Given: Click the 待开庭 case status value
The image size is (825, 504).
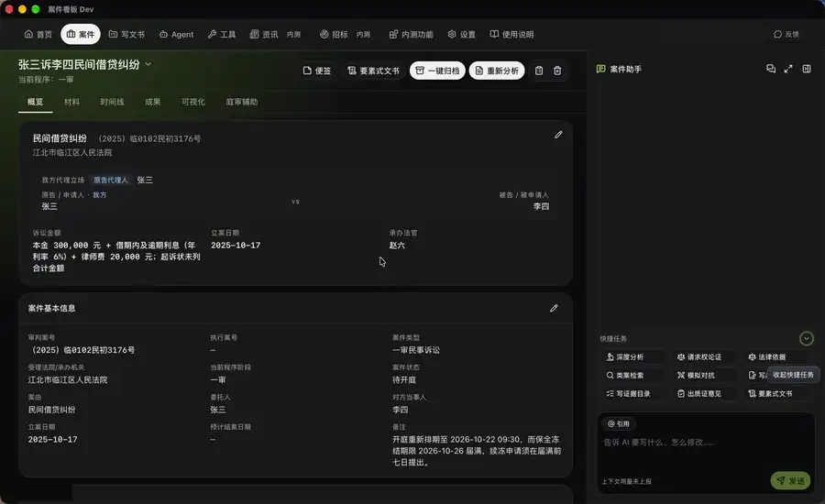Looking at the screenshot, I should 404,380.
